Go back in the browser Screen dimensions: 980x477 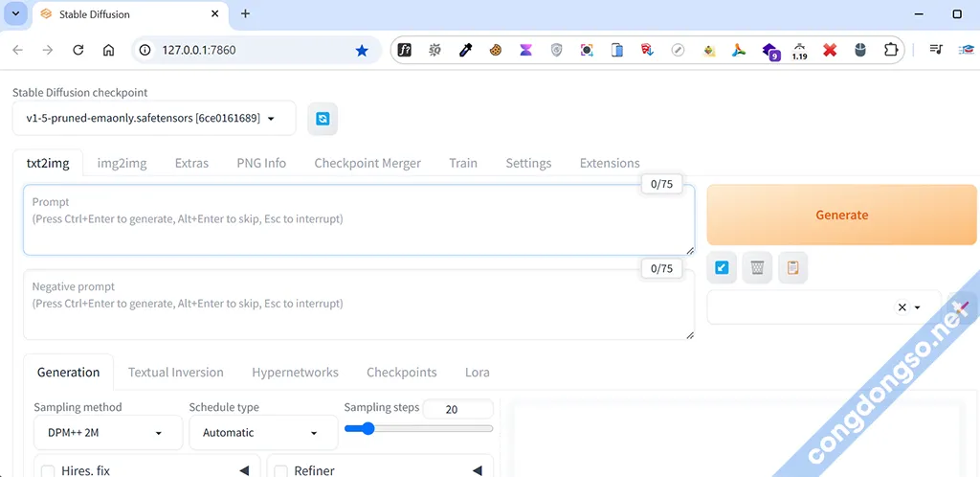coord(17,50)
